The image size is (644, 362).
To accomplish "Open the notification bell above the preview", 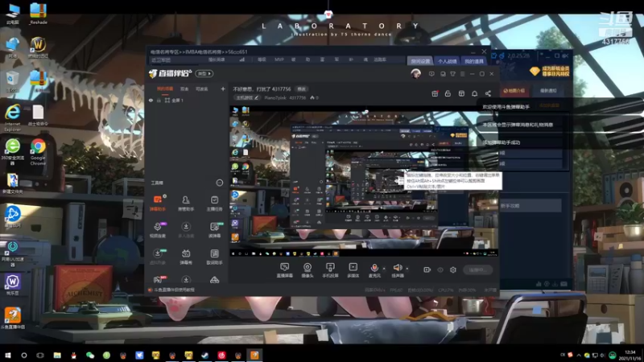I will [474, 93].
